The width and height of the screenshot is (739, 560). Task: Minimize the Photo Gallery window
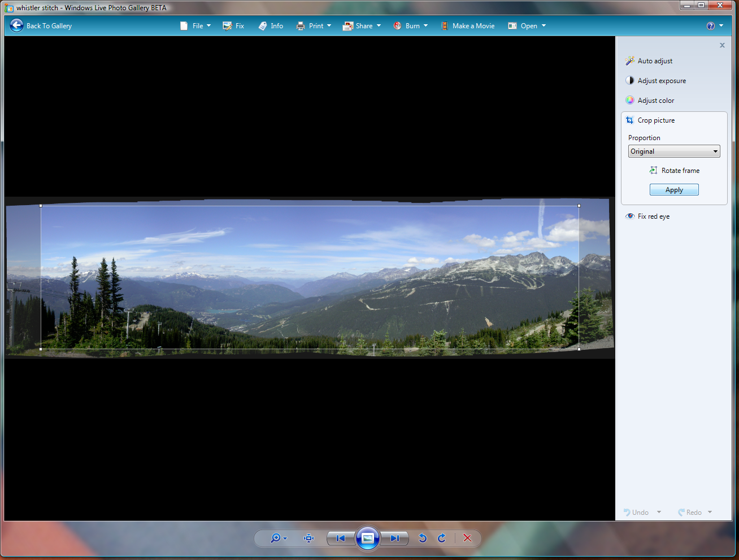click(x=686, y=5)
